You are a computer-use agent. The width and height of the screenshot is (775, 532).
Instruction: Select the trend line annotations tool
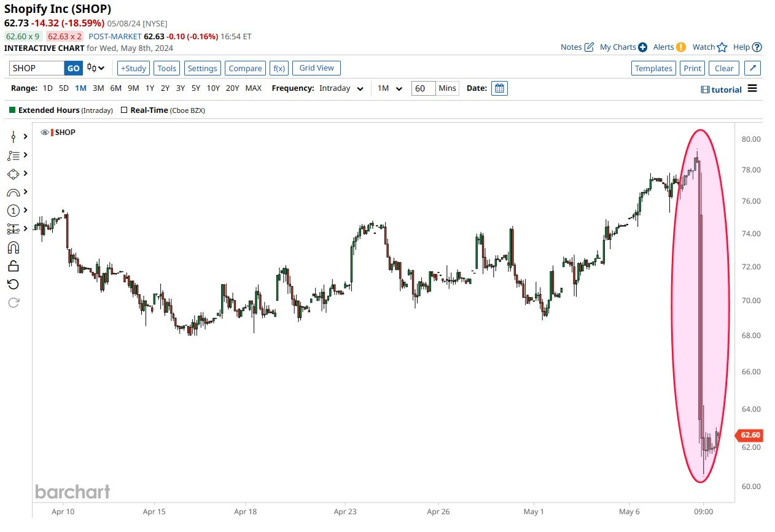click(14, 155)
